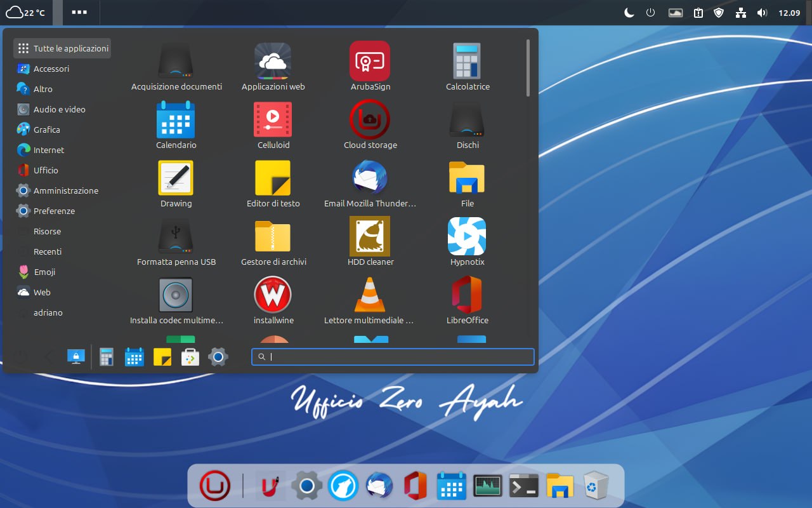
Task: Open the 22 °C weather applet
Action: click(25, 13)
